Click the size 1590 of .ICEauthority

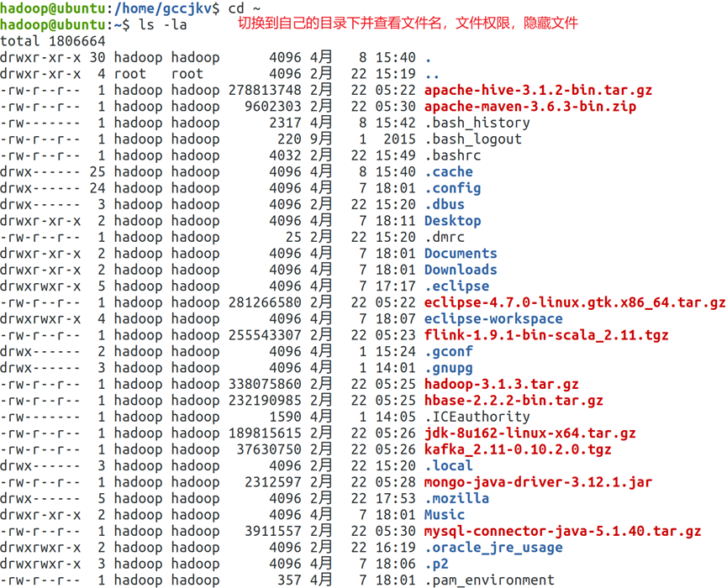pyautogui.click(x=285, y=417)
